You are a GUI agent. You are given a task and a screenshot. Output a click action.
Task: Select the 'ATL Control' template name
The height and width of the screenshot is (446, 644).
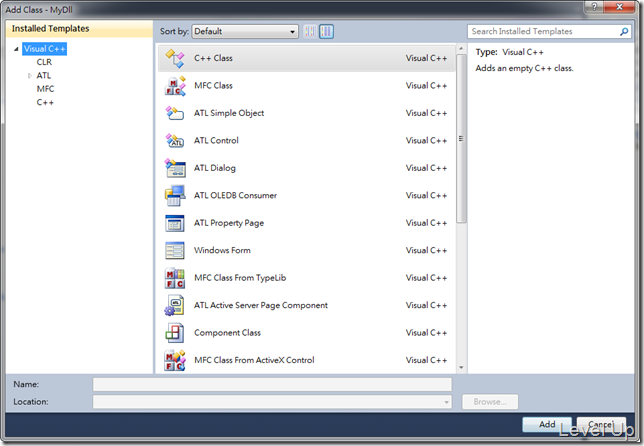click(216, 140)
